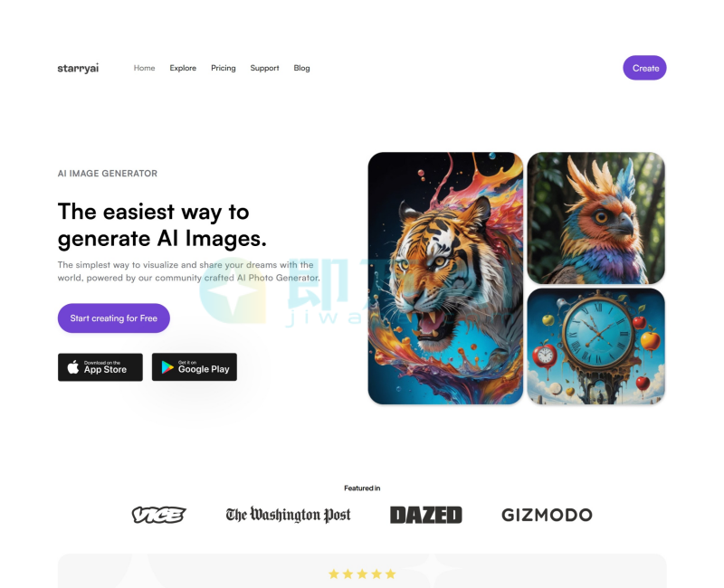This screenshot has height=588, width=724.
Task: Open the colorful tiger image
Action: pos(445,279)
